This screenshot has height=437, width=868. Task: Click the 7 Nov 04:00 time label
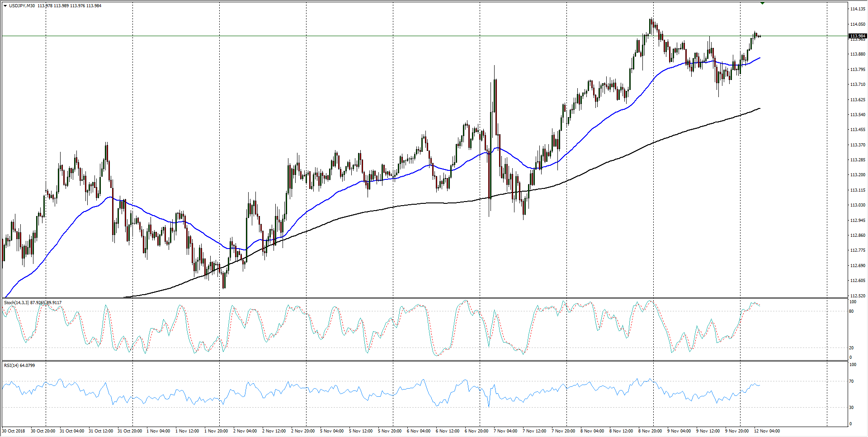point(506,431)
